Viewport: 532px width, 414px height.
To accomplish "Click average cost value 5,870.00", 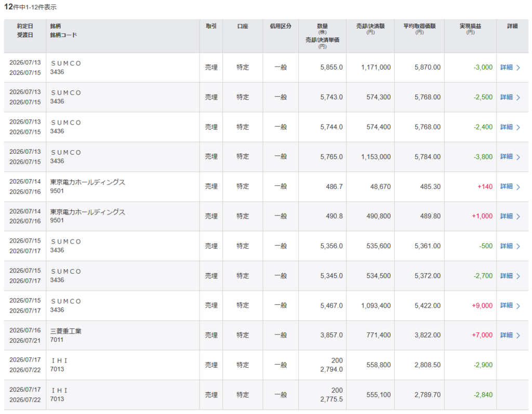I will click(x=428, y=68).
